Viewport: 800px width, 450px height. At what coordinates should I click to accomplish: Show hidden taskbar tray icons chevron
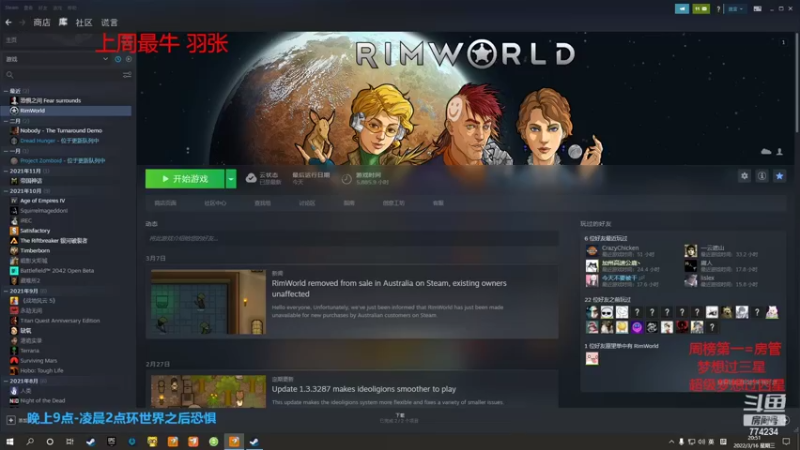(671, 442)
